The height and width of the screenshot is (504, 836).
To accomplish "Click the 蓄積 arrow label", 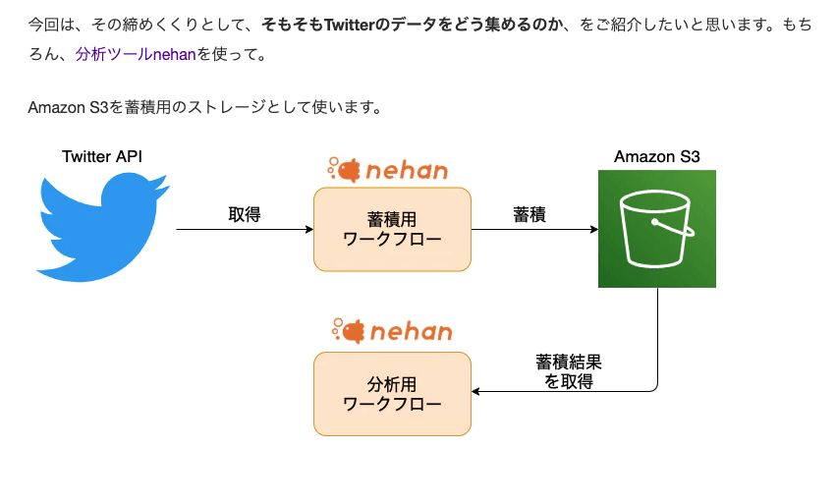I will tap(529, 214).
